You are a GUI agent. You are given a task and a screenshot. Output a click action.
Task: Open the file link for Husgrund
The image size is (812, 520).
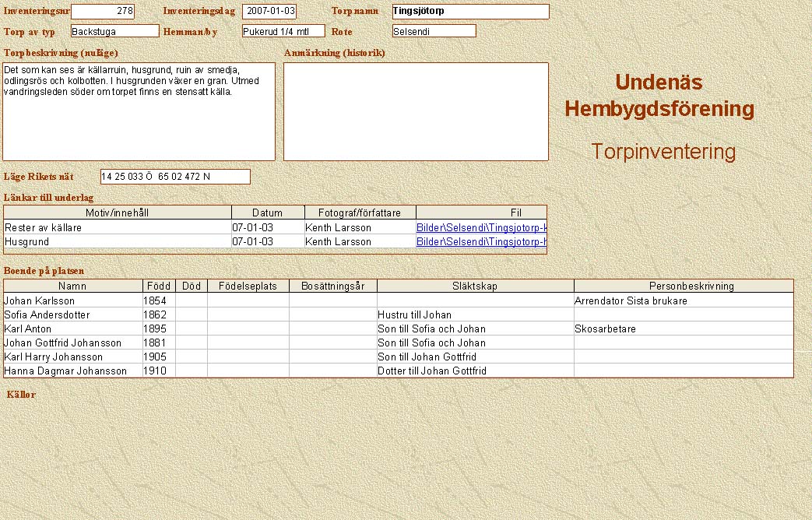481,242
